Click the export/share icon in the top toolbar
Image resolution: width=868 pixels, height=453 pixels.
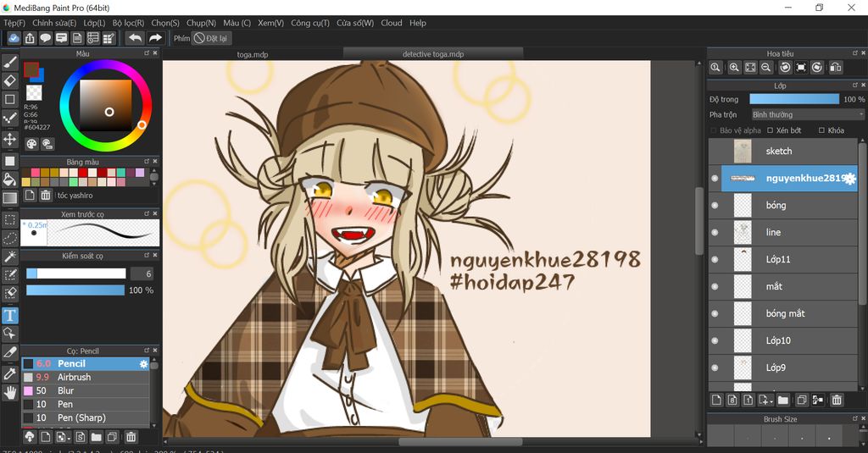coord(30,38)
